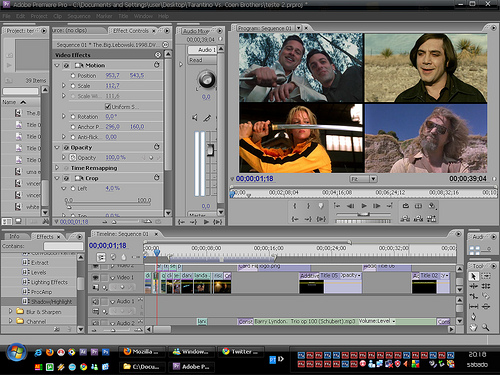
Task: Click the Program monitor current timecode
Action: (x=254, y=179)
